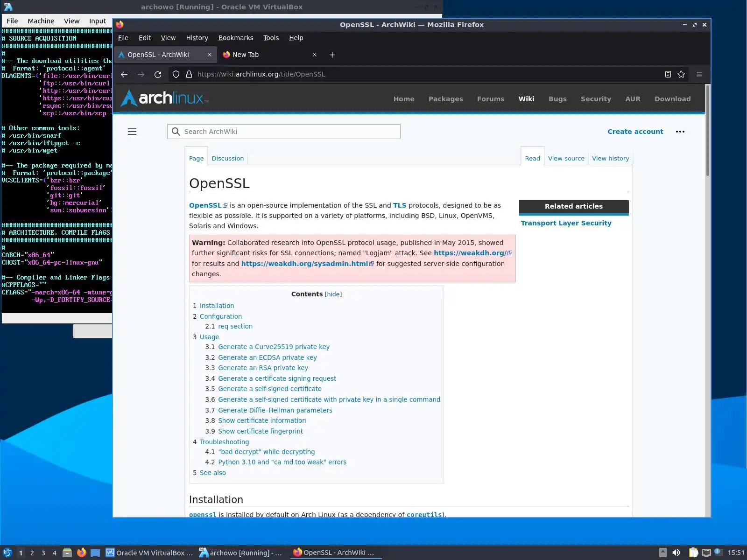Open Firefox History menu
The height and width of the screenshot is (560, 747).
[197, 38]
